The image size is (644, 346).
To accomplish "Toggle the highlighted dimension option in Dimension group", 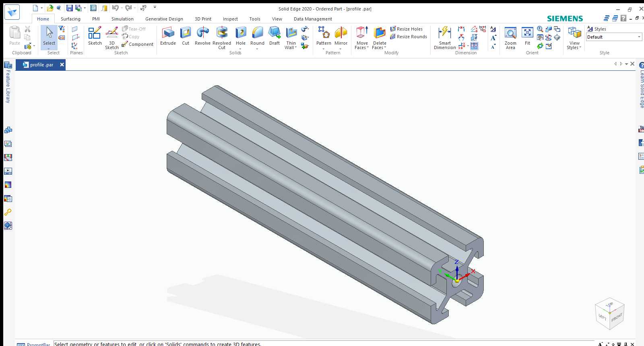I will [x=474, y=46].
